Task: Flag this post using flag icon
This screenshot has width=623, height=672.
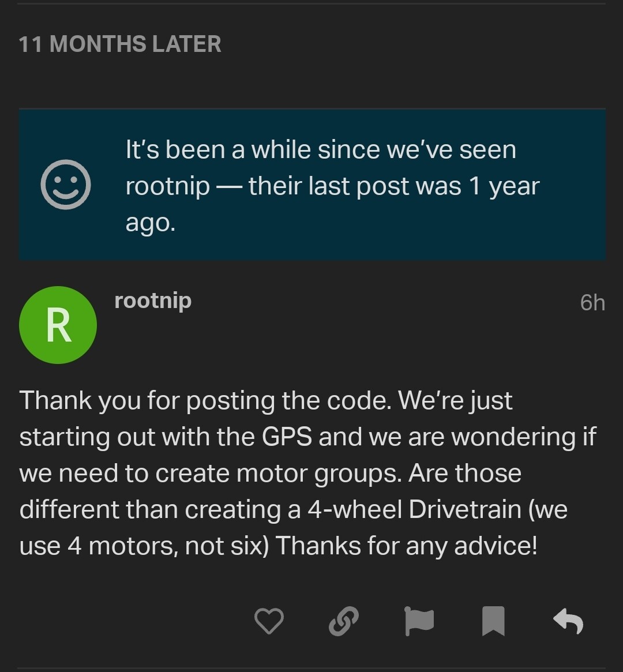Action: coord(419,621)
